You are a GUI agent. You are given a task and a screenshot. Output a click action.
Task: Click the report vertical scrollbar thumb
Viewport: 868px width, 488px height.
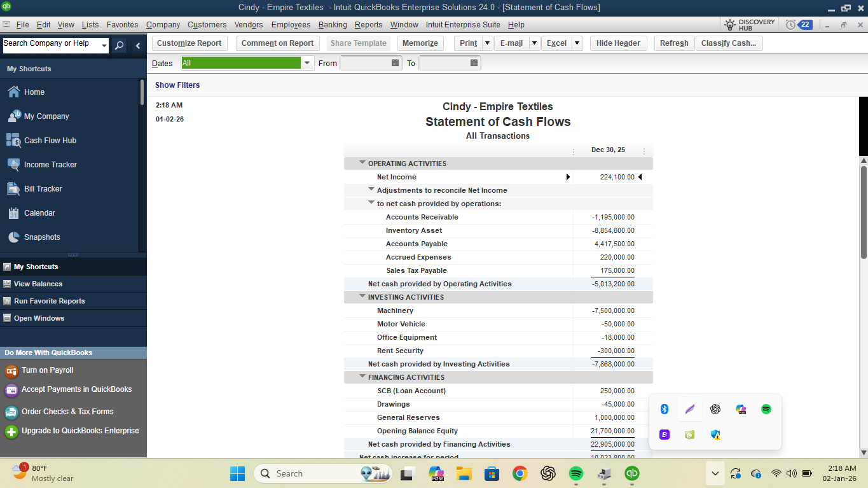pyautogui.click(x=864, y=212)
